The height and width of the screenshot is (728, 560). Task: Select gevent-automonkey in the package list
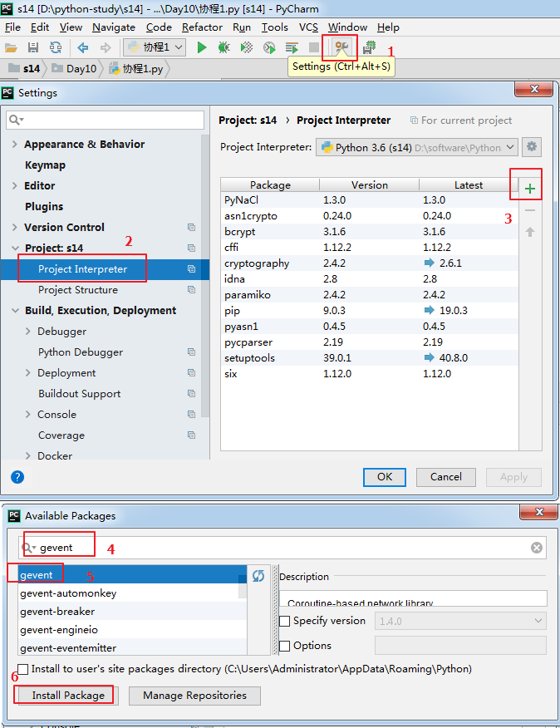click(x=68, y=593)
